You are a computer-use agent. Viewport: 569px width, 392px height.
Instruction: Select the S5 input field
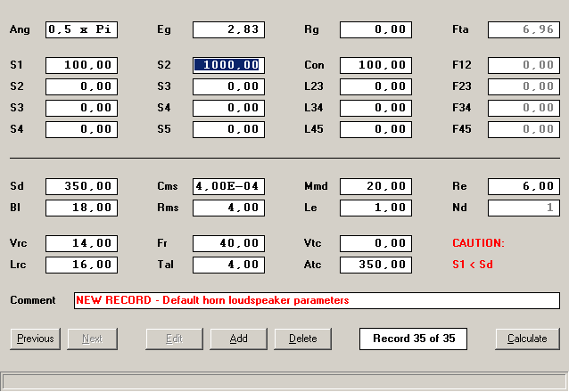228,129
